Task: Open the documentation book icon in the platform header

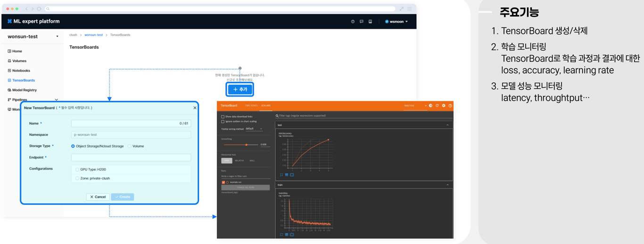Action: point(370,22)
